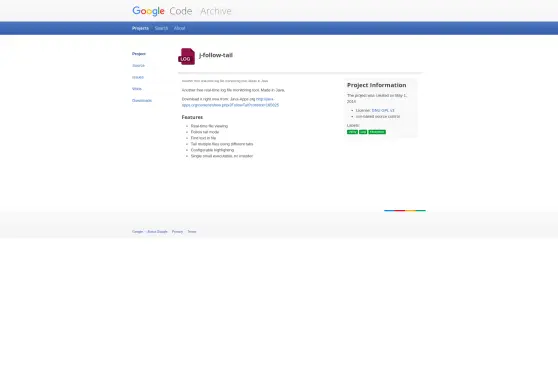
Task: Open Wikis in the left sidebar
Action: (x=137, y=89)
